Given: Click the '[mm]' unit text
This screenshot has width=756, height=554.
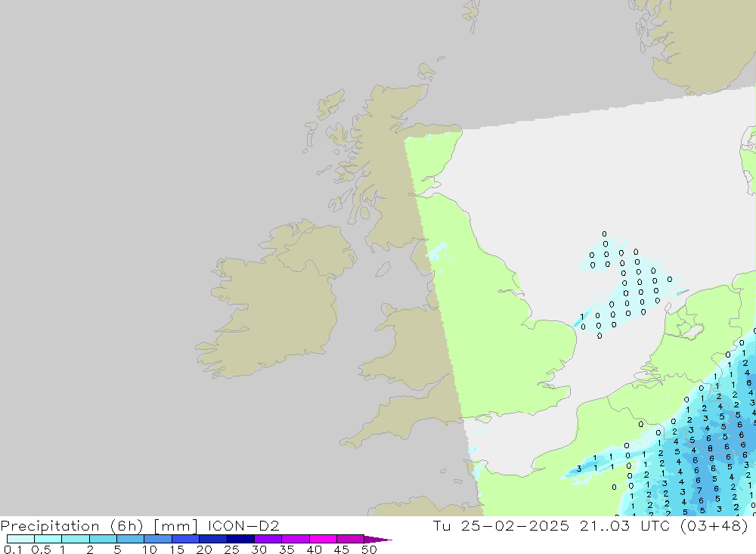Looking at the screenshot, I should click(x=175, y=525).
